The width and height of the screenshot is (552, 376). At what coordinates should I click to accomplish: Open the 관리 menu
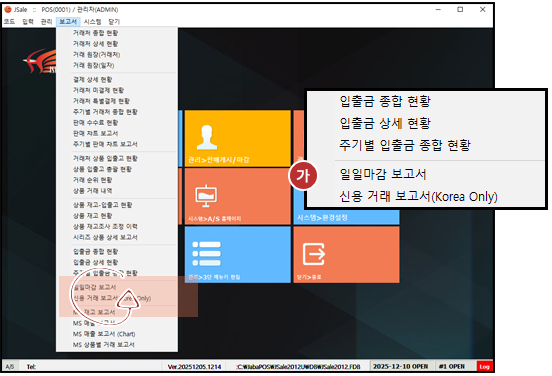(46, 21)
